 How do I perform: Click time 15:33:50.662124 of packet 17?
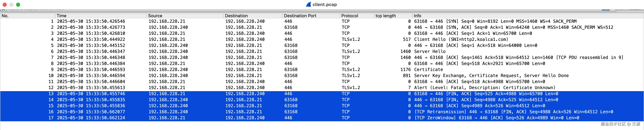(x=91, y=118)
